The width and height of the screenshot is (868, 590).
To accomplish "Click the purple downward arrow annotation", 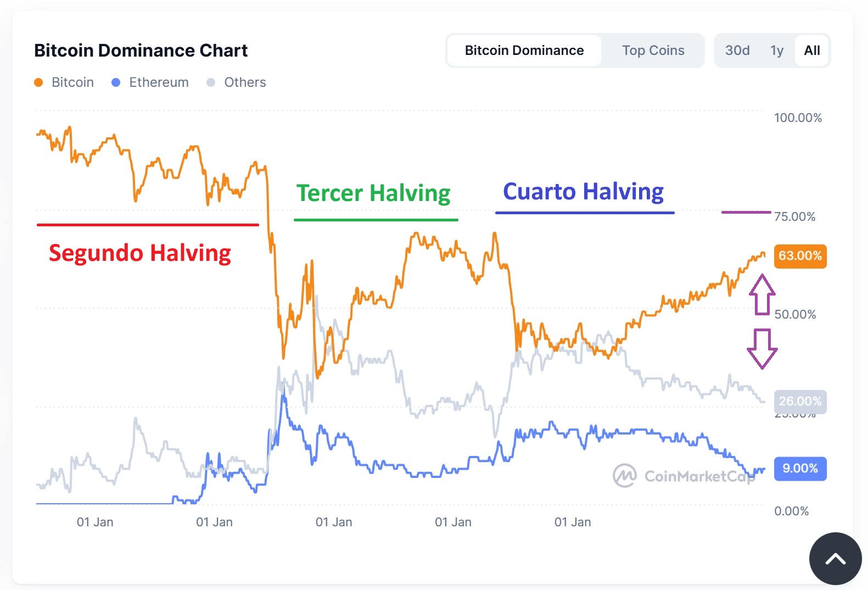I will (x=762, y=348).
